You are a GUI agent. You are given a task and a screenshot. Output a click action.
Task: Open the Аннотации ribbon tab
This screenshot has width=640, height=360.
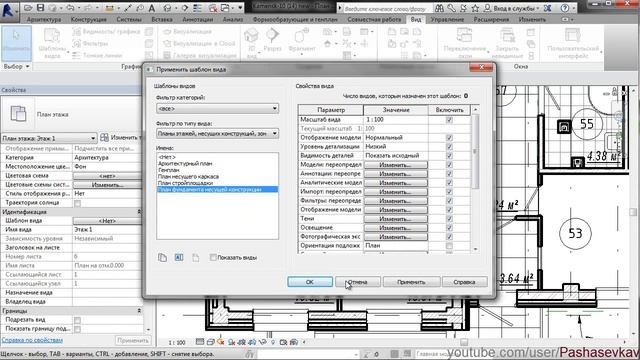point(198,19)
